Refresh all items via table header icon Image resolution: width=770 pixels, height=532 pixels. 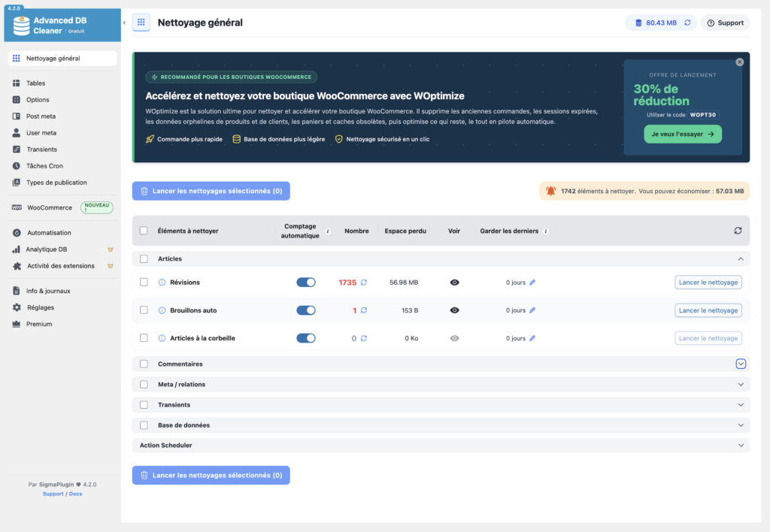[x=738, y=231]
